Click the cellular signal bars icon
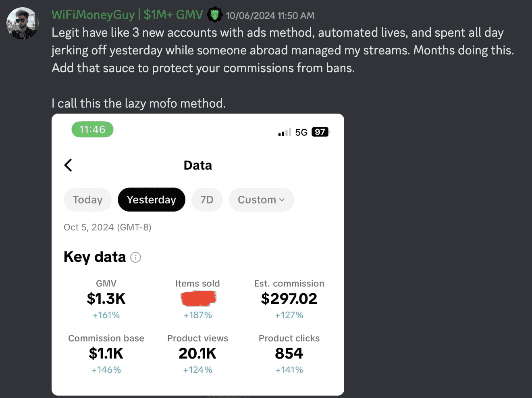The image size is (532, 398). (284, 133)
